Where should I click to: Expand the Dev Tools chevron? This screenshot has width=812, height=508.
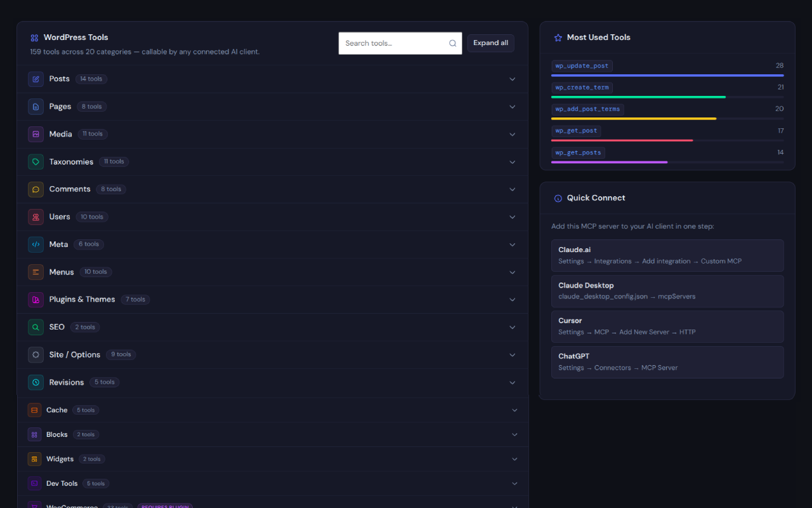[514, 484]
